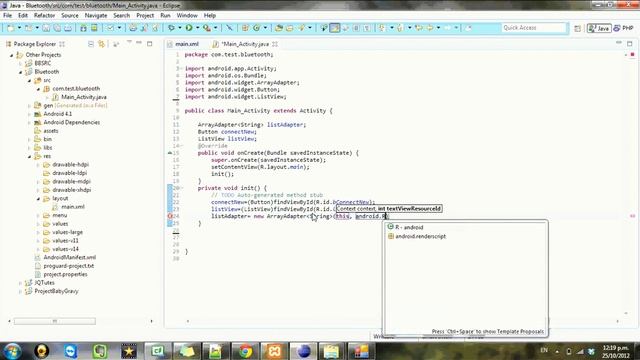
Task: Collapse the res folder node
Action: pyautogui.click(x=29, y=156)
